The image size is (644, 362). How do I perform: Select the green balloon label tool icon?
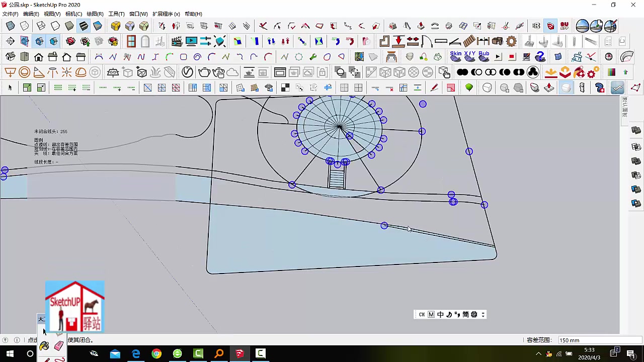(x=469, y=87)
